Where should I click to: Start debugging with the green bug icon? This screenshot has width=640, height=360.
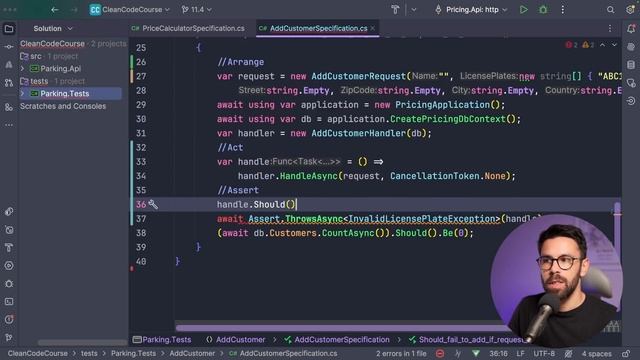[543, 9]
